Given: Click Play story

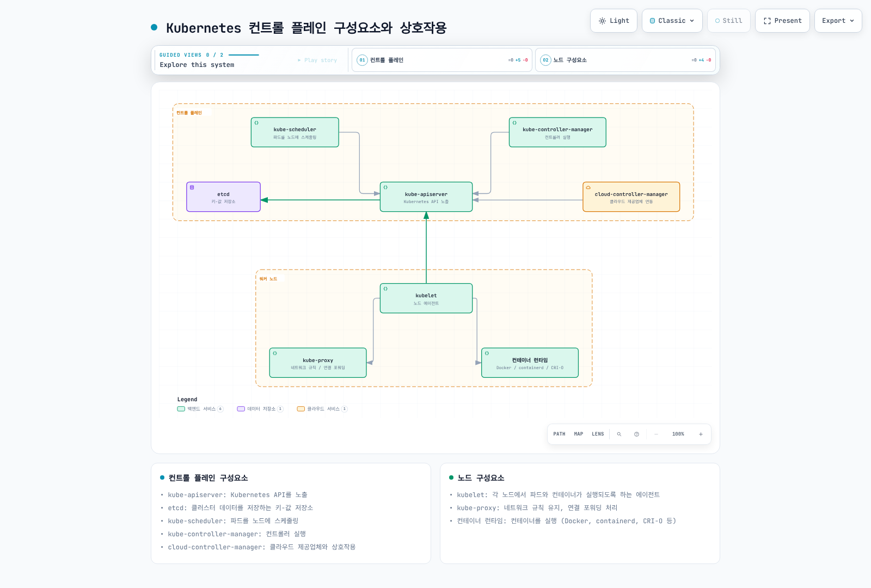Looking at the screenshot, I should (317, 60).
